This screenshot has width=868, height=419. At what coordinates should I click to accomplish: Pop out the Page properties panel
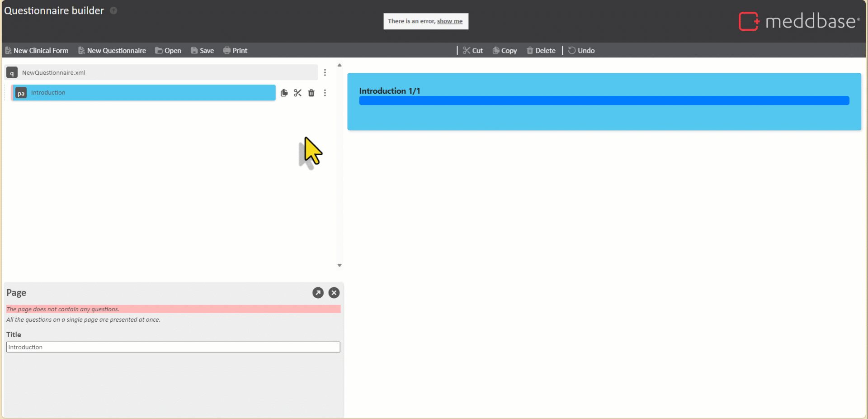(318, 293)
